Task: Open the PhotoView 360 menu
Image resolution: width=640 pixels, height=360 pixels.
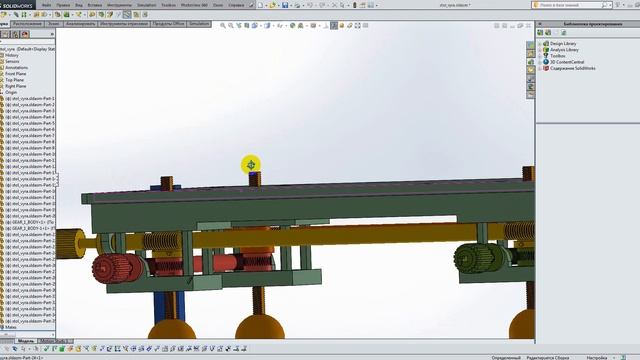Action: pyautogui.click(x=194, y=5)
